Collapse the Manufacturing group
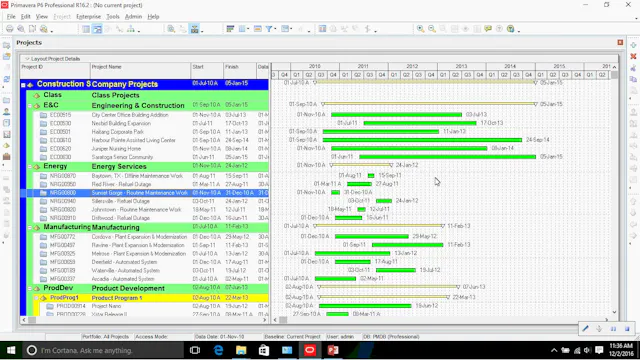The height and width of the screenshot is (360, 640). pyautogui.click(x=30, y=227)
